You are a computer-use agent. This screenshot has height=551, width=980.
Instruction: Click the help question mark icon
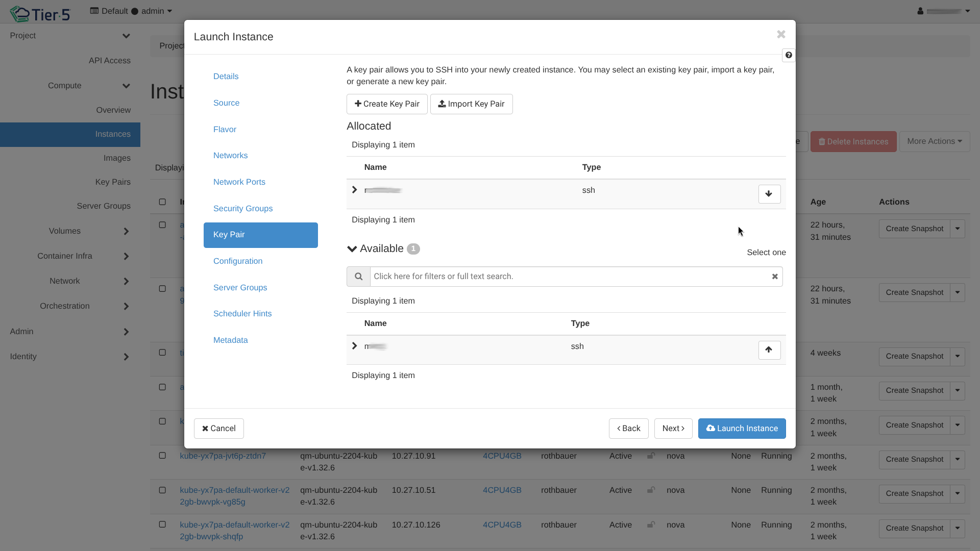(789, 55)
